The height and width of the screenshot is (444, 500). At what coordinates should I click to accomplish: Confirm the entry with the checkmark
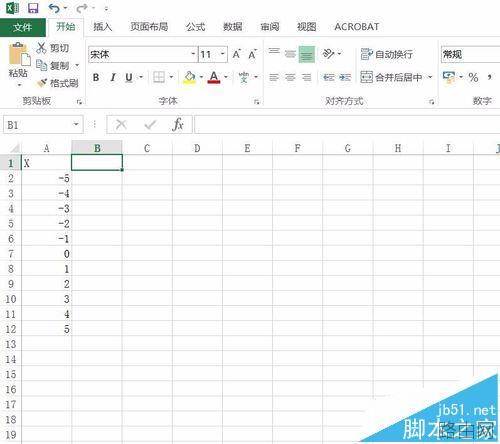point(150,125)
